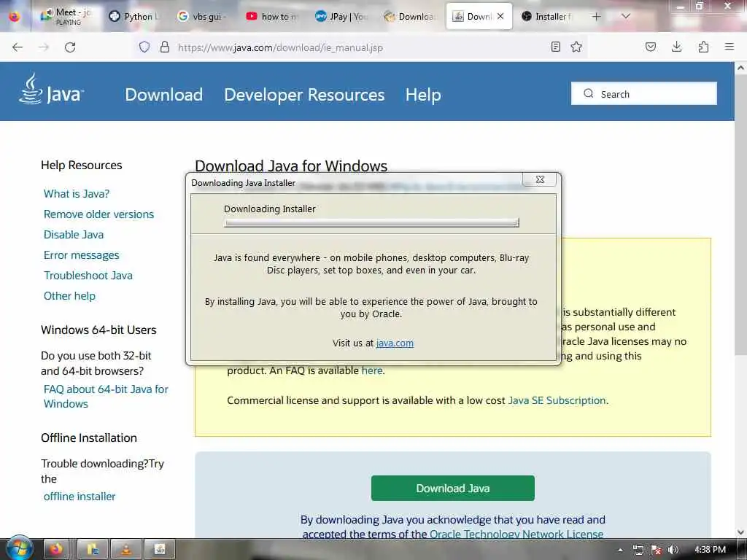This screenshot has height=560, width=747.
Task: Open the offline installer link
Action: click(x=80, y=497)
